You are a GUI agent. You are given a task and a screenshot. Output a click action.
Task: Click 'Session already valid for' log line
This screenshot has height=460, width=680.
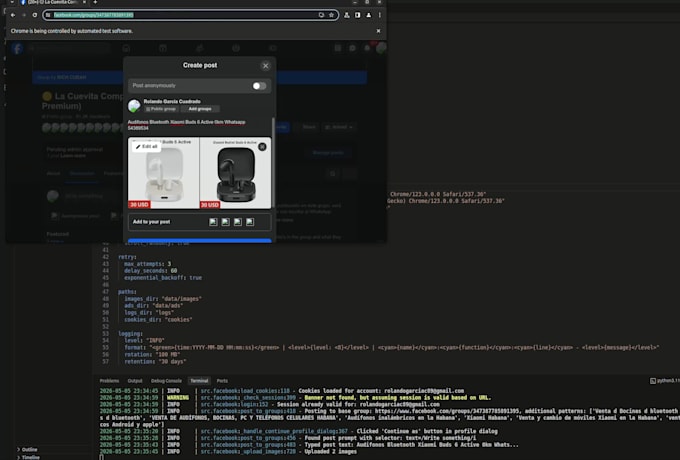coord(269,405)
